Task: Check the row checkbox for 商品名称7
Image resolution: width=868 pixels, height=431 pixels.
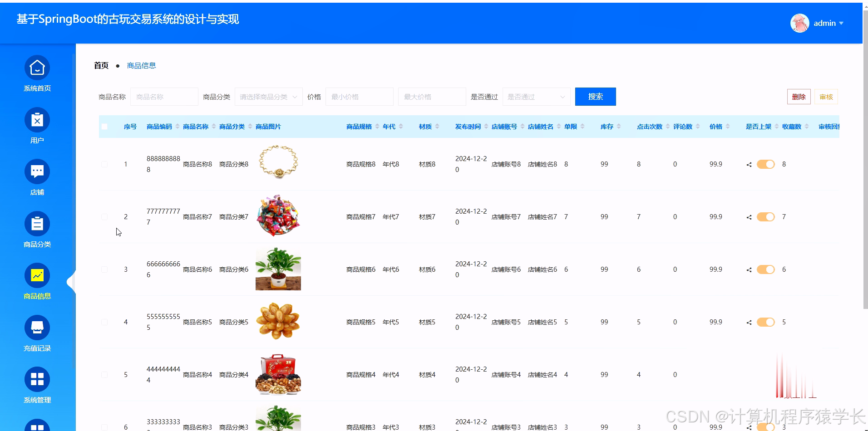Action: pos(104,217)
